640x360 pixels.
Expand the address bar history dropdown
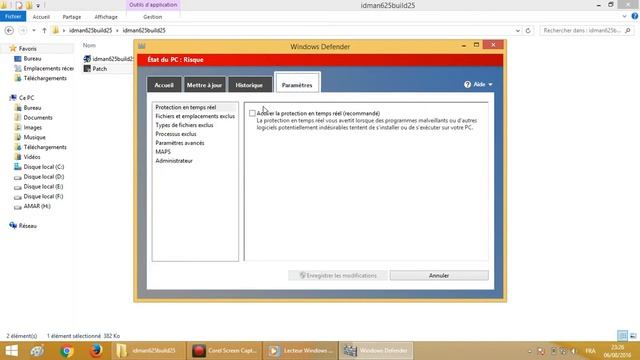[x=518, y=31]
